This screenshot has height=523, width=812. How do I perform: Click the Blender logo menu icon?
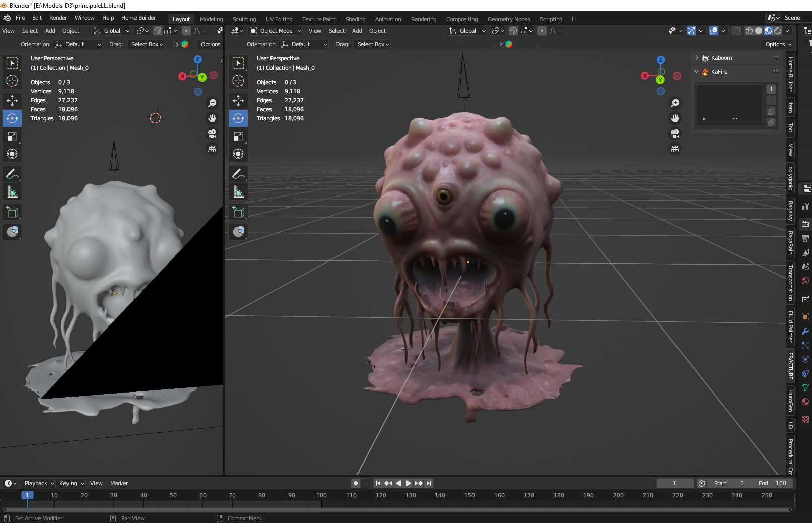point(7,18)
